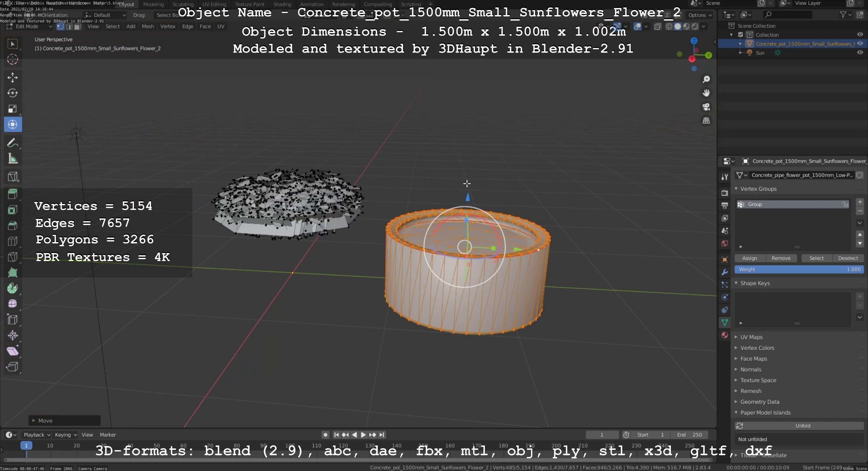Screen dimensions: 868x471
Task: Select the Transform tool
Action: 13,125
